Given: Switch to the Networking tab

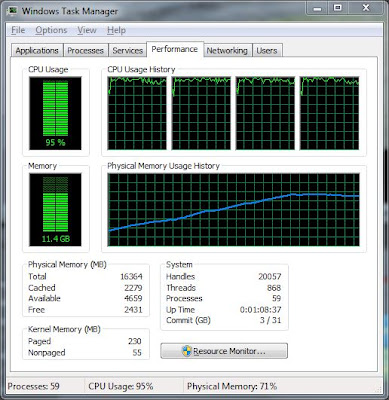Looking at the screenshot, I should [227, 50].
